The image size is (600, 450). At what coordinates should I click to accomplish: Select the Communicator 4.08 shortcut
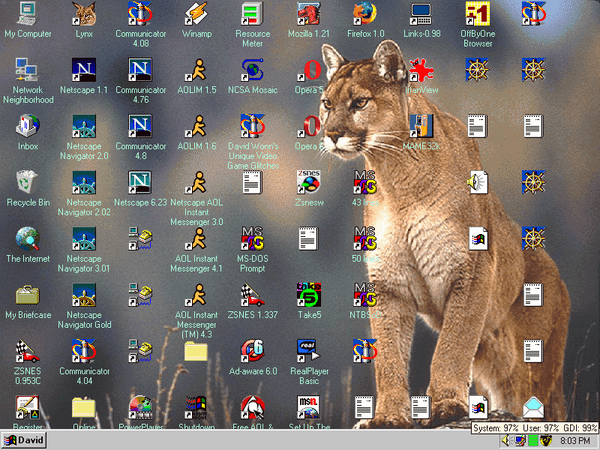pos(140,14)
